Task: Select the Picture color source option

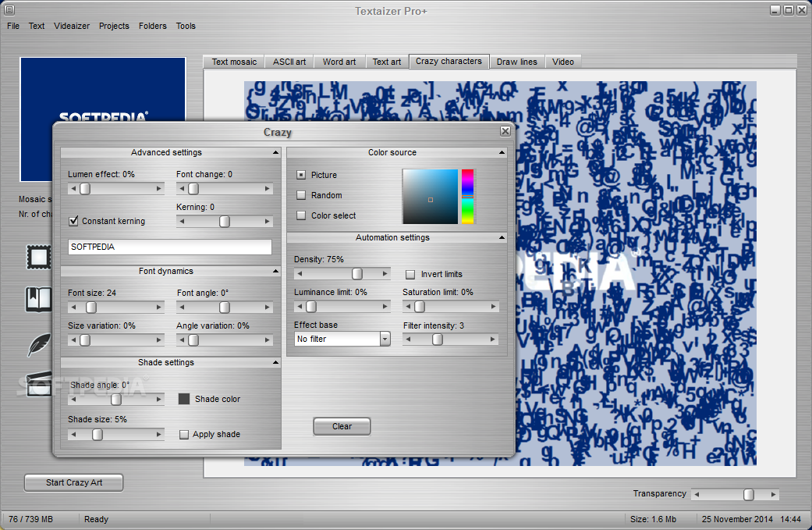Action: (301, 175)
